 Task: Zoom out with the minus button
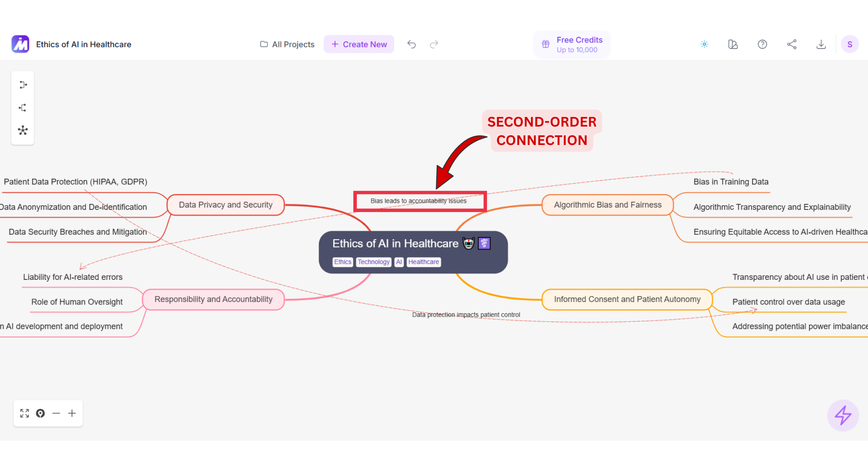(x=56, y=413)
